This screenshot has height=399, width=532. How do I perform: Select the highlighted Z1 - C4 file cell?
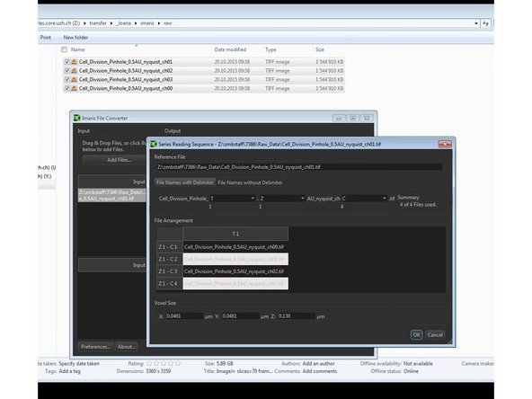(x=235, y=284)
